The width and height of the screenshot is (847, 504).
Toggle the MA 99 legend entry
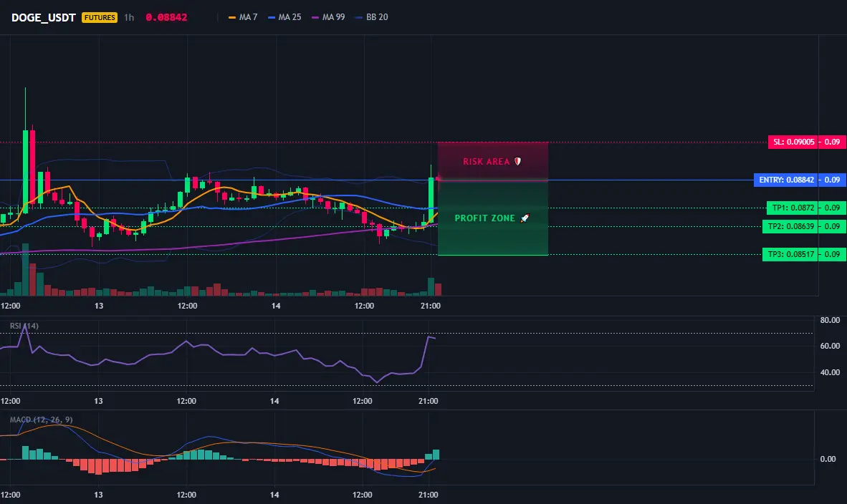point(328,17)
